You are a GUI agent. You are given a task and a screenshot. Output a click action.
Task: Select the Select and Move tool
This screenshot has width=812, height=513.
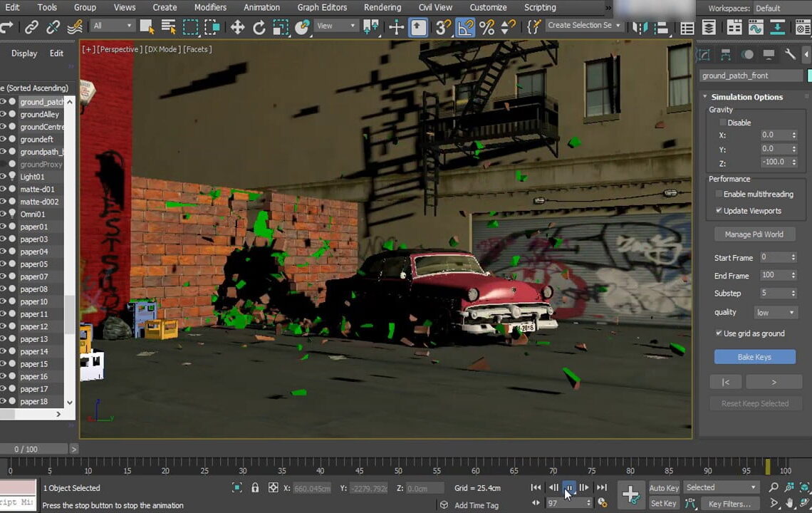click(237, 26)
